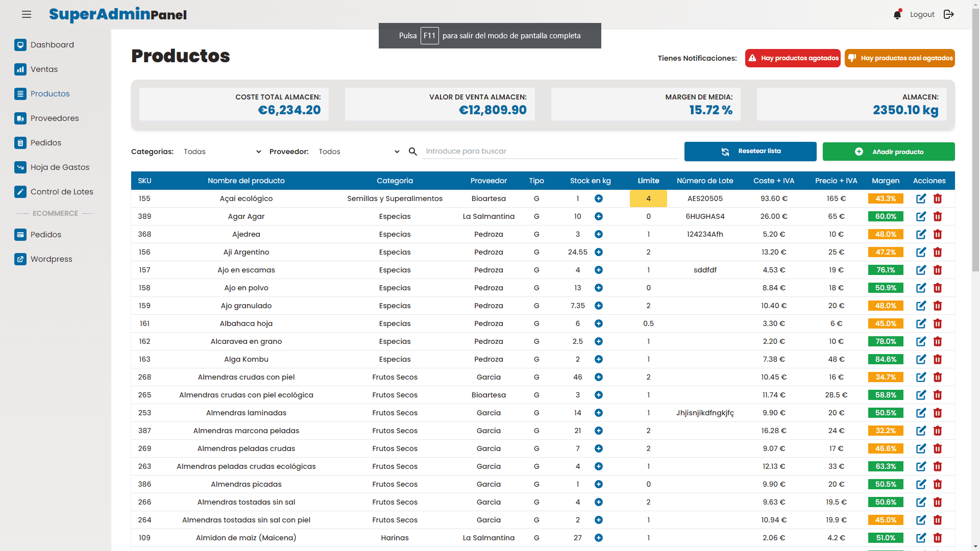This screenshot has height=551, width=980.
Task: Click the search magnifier icon
Action: coord(413,151)
